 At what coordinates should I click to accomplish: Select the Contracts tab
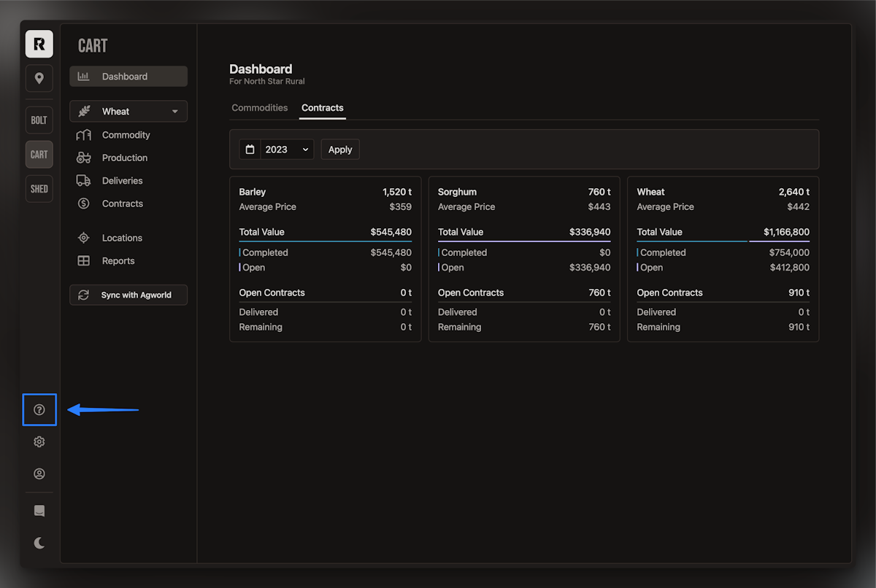(x=323, y=108)
